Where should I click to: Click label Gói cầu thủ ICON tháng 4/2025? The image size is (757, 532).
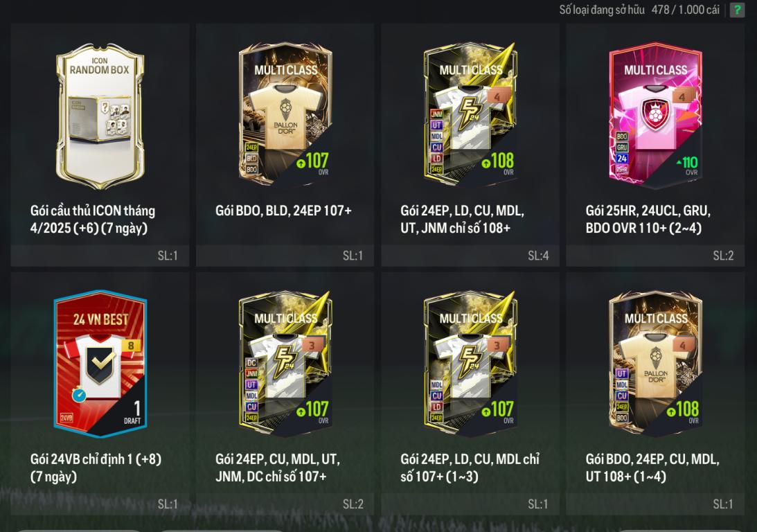pos(93,219)
